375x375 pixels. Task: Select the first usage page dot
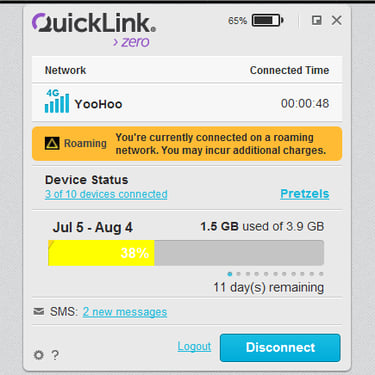[x=230, y=274]
